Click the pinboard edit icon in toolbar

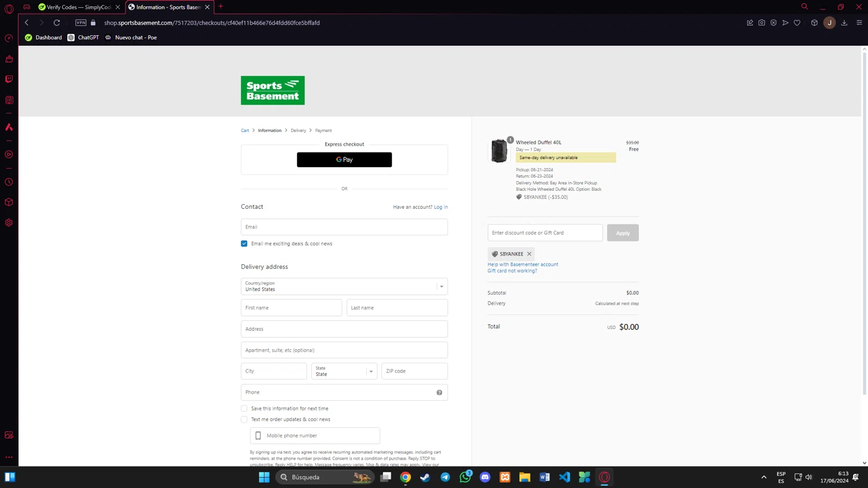pos(750,23)
